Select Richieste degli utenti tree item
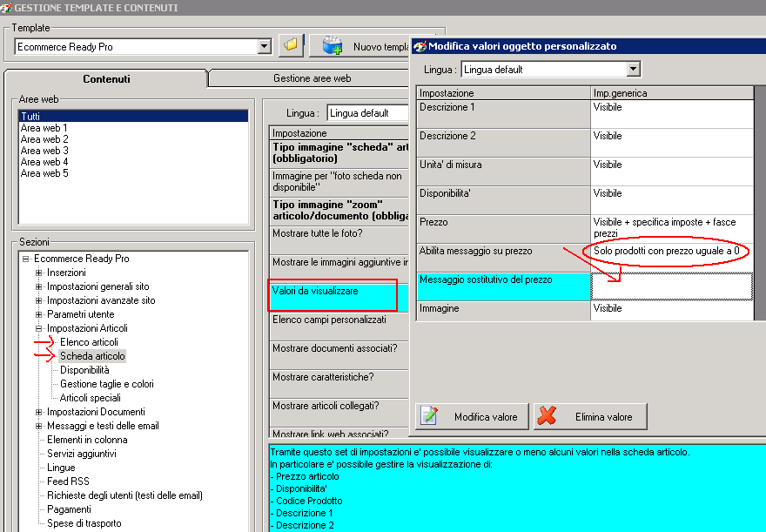This screenshot has height=532, width=766. point(124,495)
